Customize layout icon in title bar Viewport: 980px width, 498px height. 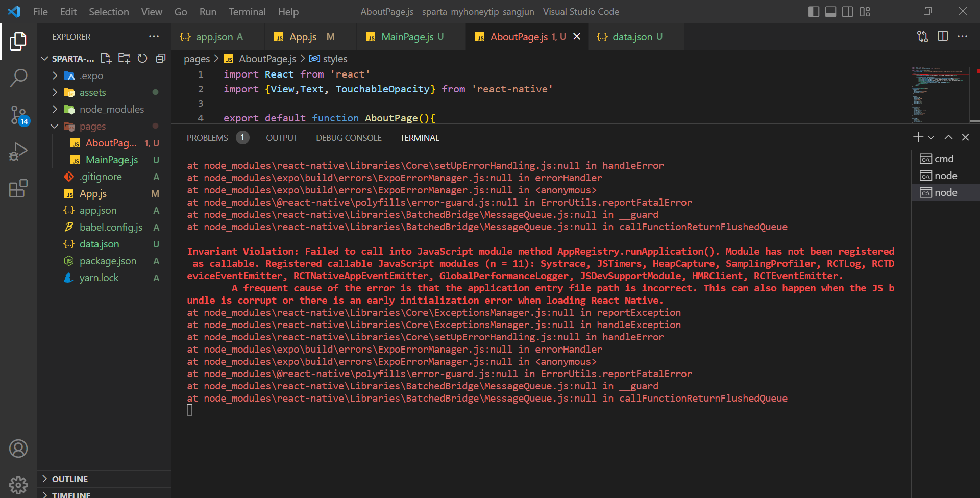click(x=865, y=12)
